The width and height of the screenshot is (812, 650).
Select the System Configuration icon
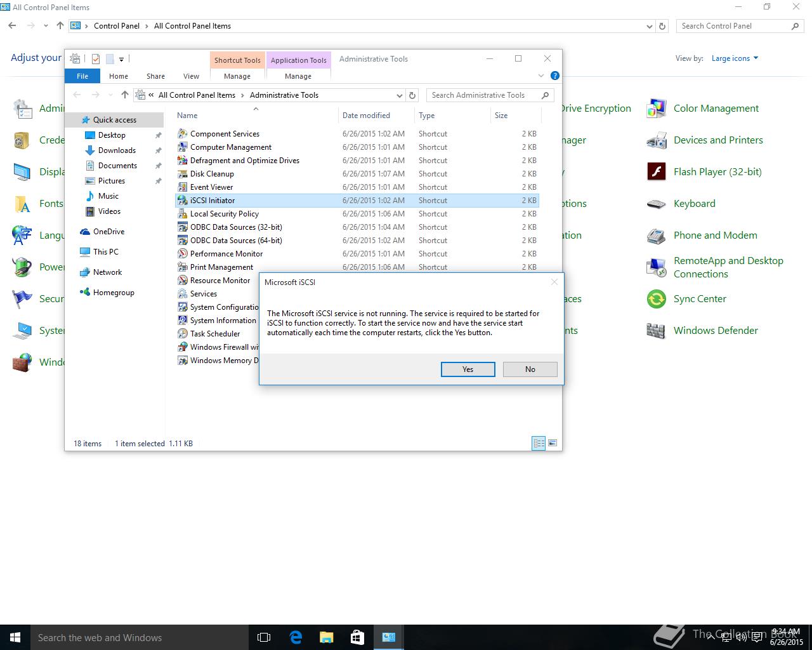[x=183, y=307]
